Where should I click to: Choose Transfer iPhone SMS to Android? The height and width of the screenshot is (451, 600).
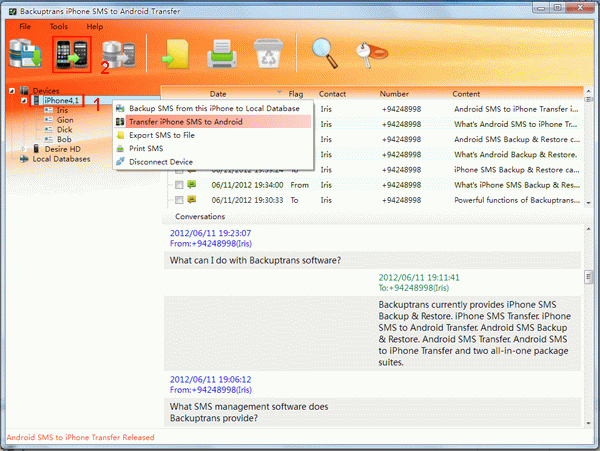[213, 122]
